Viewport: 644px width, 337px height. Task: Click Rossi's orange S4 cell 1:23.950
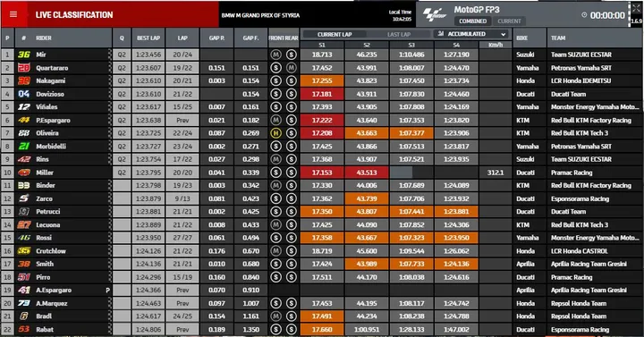pos(456,238)
